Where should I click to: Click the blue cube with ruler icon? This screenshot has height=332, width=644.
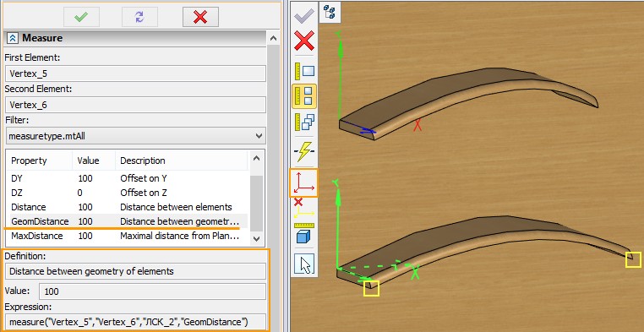tap(304, 233)
